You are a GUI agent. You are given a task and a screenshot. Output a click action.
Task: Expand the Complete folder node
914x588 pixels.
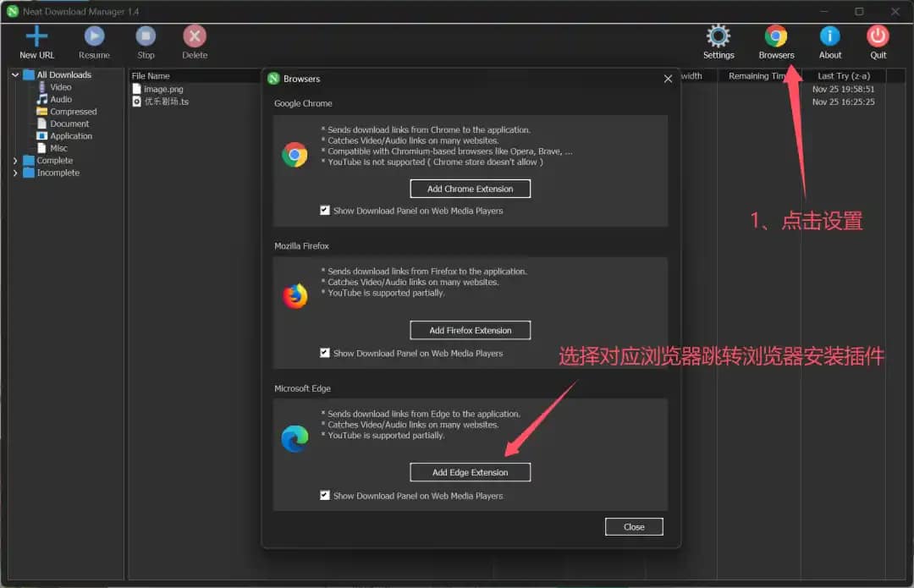(x=15, y=161)
